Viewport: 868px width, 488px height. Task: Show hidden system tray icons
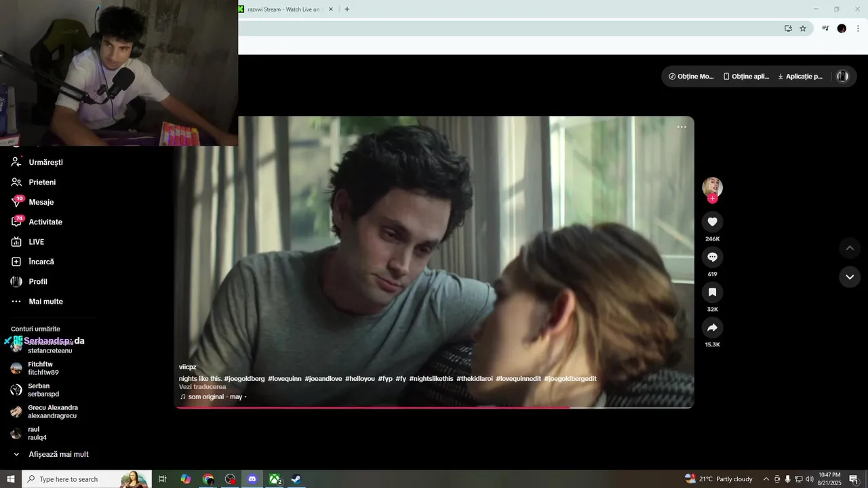coord(766,479)
